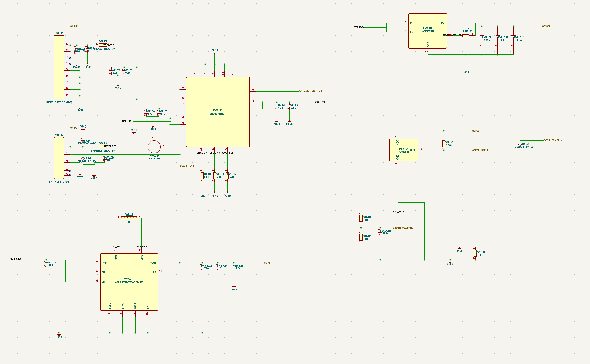Click the BATTERY_LEVEL label

403,228
